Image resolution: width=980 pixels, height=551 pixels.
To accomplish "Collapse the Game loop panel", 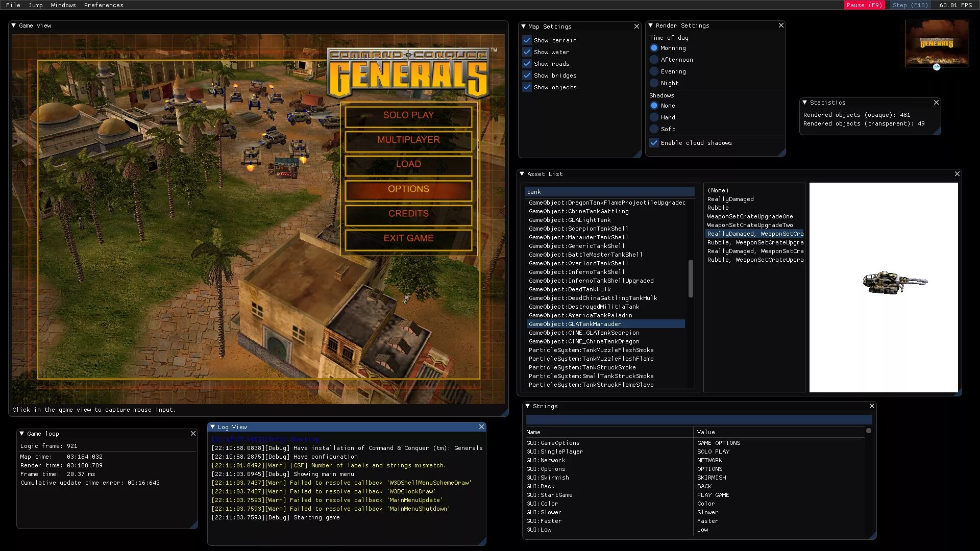I will [x=22, y=434].
